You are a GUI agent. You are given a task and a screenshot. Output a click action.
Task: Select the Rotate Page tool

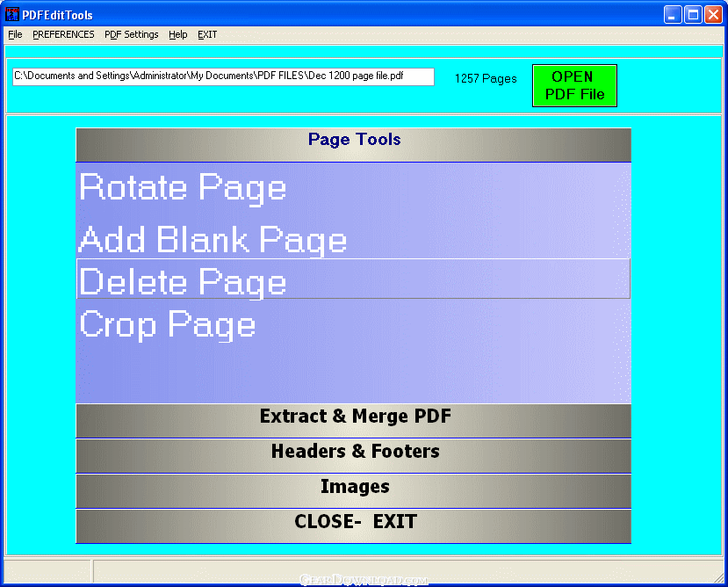tap(183, 188)
